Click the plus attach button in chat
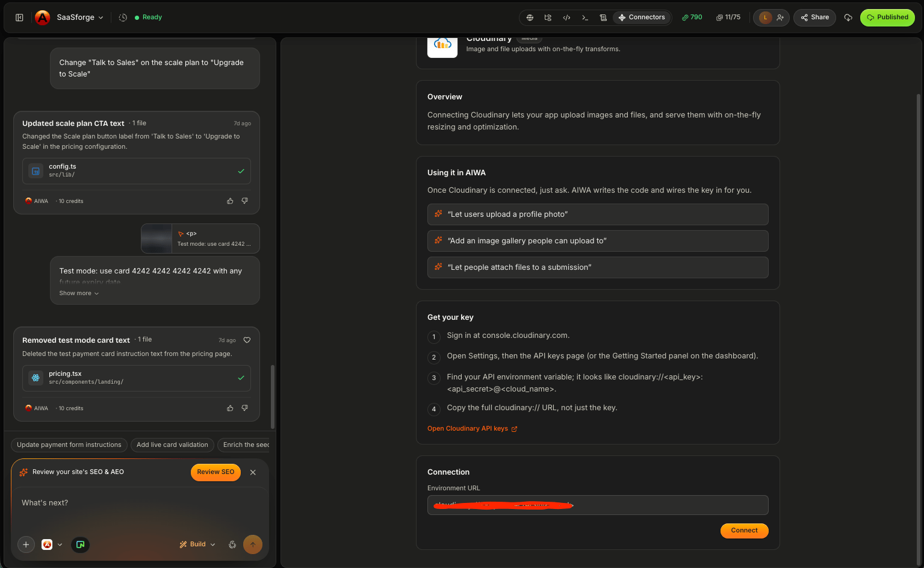 tap(26, 545)
